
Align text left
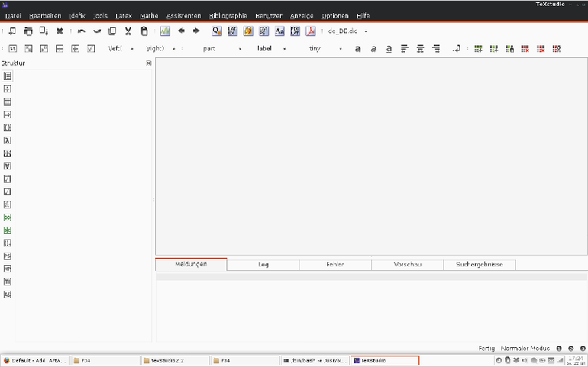pos(404,49)
